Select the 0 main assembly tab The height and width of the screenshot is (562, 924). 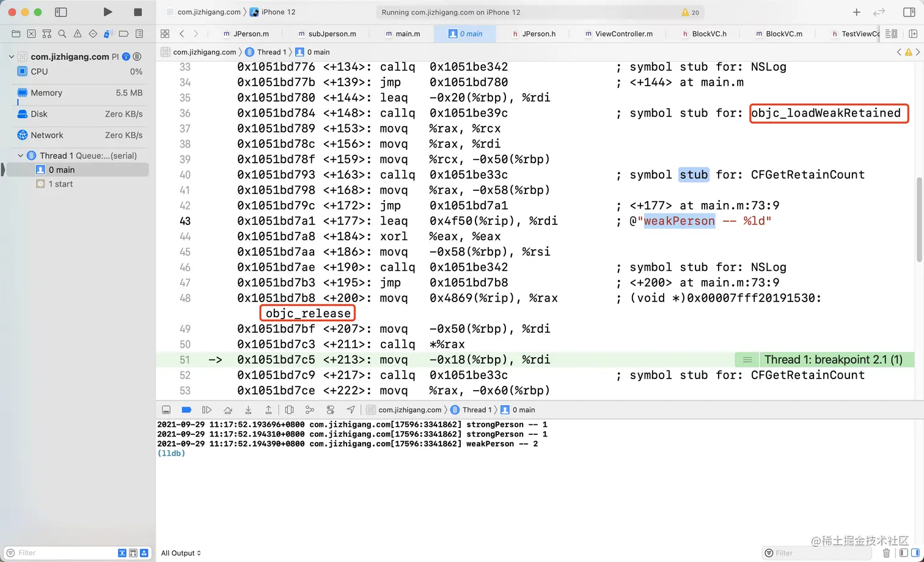click(466, 34)
